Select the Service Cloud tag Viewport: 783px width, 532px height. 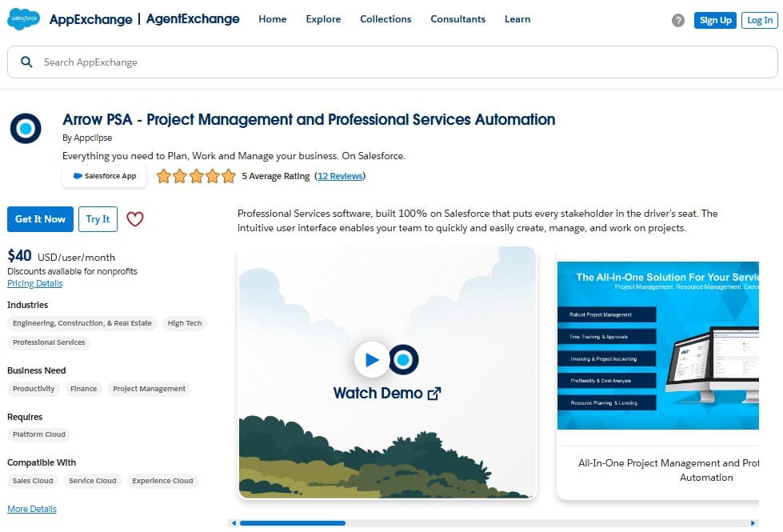[93, 481]
